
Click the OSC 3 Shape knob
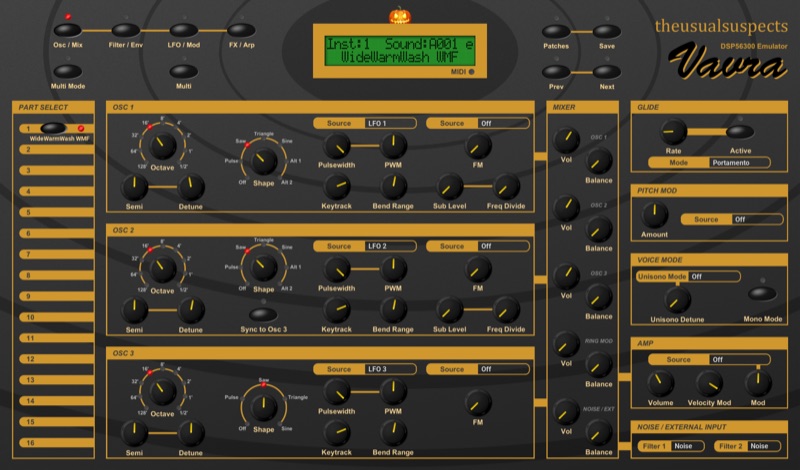(x=264, y=407)
